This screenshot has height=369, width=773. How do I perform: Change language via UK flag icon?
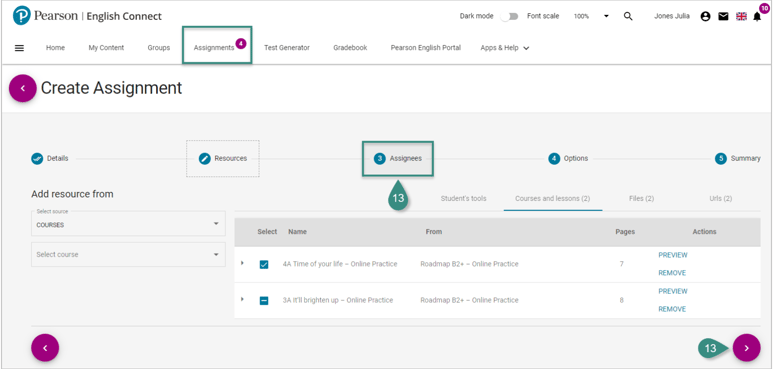741,16
